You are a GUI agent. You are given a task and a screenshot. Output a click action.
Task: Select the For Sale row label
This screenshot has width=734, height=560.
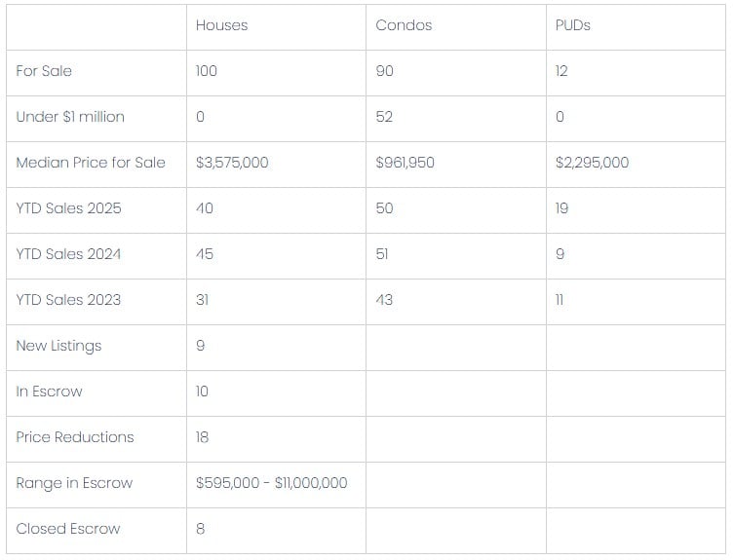pos(44,71)
